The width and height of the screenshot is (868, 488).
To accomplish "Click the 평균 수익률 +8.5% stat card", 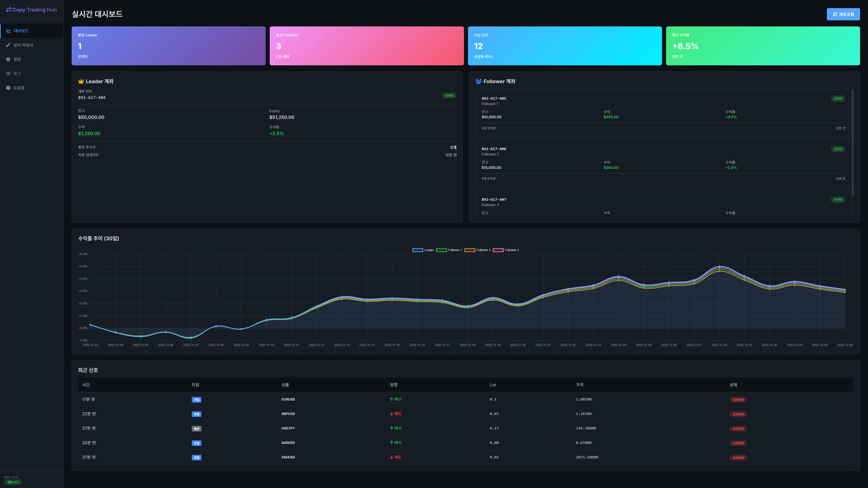I will [x=763, y=46].
